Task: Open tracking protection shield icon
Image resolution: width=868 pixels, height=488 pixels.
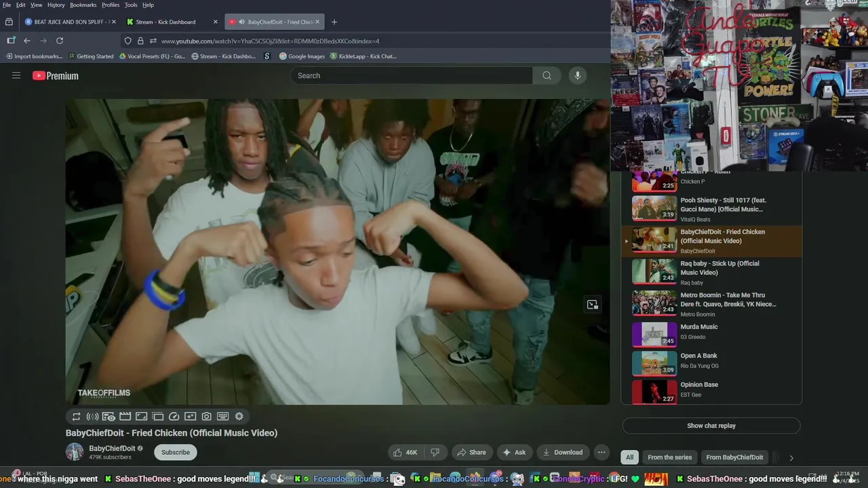Action: [127, 41]
